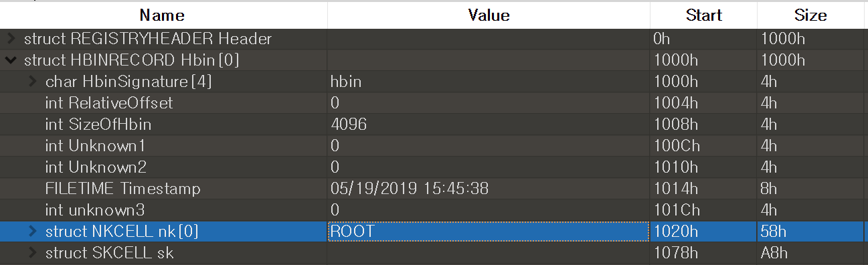Image resolution: width=868 pixels, height=265 pixels.
Task: Click the RelativeOffset value 0
Action: pos(335,103)
